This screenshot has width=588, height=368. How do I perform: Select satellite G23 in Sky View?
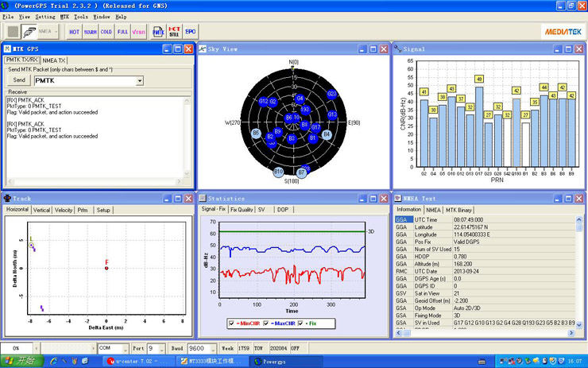331,94
